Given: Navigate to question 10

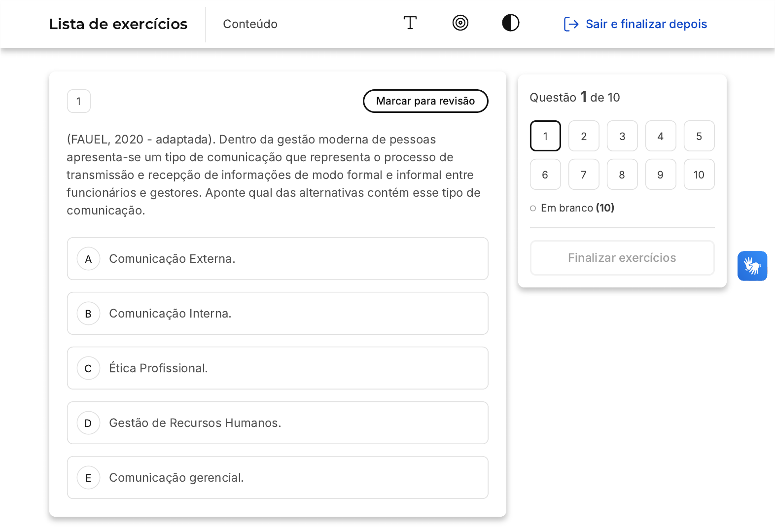Looking at the screenshot, I should coord(699,175).
